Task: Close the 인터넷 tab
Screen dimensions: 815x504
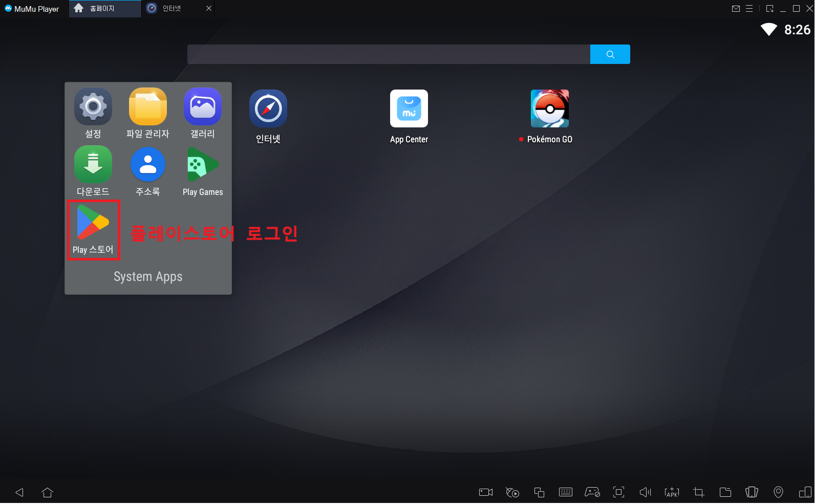Action: coord(209,8)
